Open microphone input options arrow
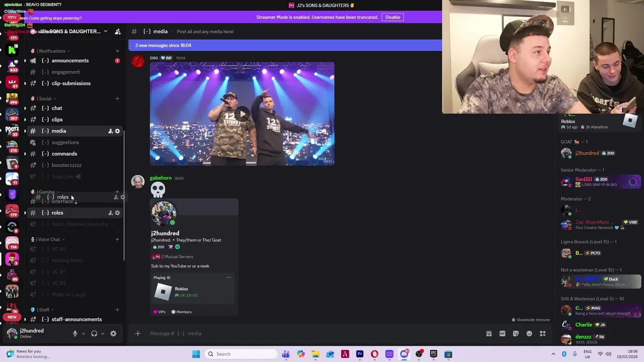Viewport: 644px width, 362px height. point(84,333)
